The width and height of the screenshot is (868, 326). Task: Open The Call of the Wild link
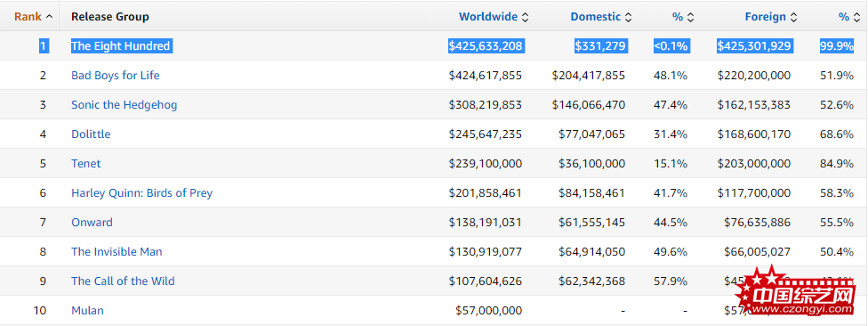[123, 281]
